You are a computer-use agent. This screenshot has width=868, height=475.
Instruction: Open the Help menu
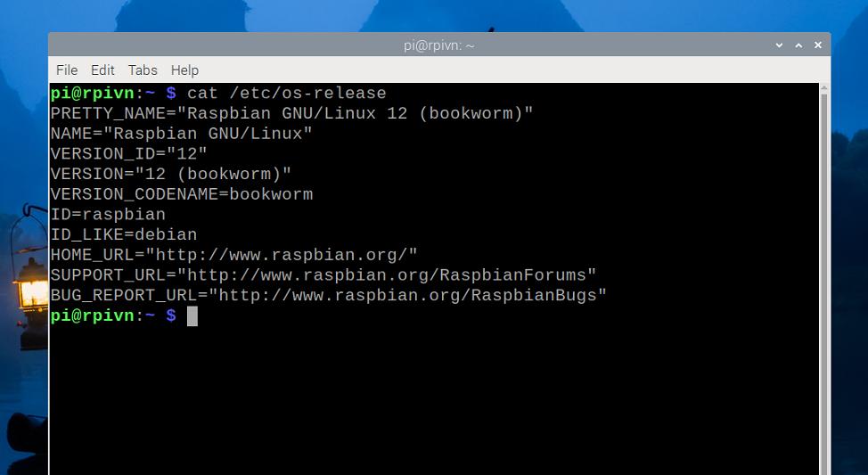click(184, 70)
